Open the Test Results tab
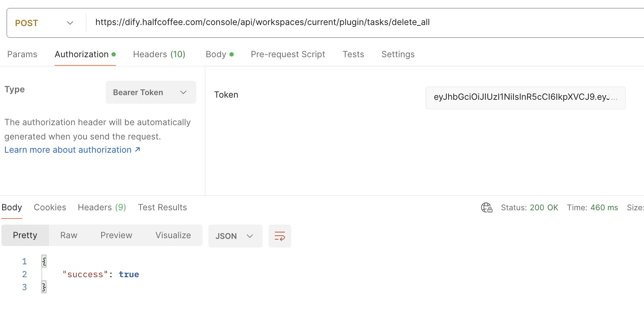This screenshot has width=644, height=319. 162,207
